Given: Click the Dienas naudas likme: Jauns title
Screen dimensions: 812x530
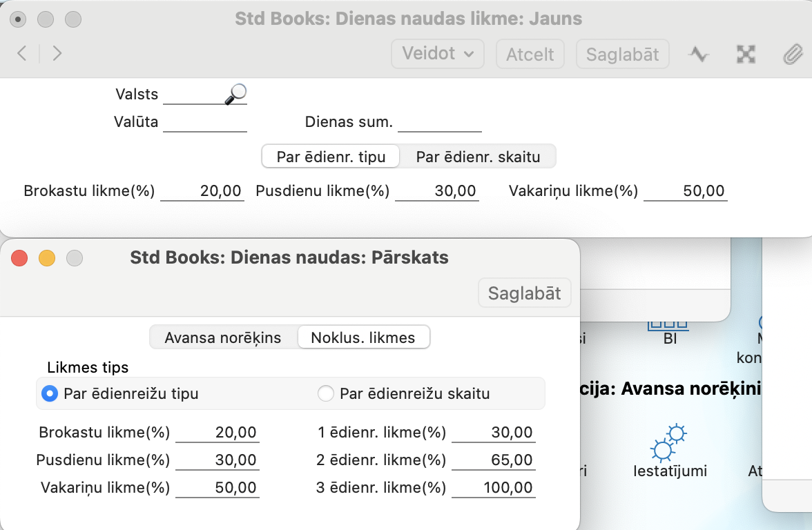Looking at the screenshot, I should click(x=409, y=19).
